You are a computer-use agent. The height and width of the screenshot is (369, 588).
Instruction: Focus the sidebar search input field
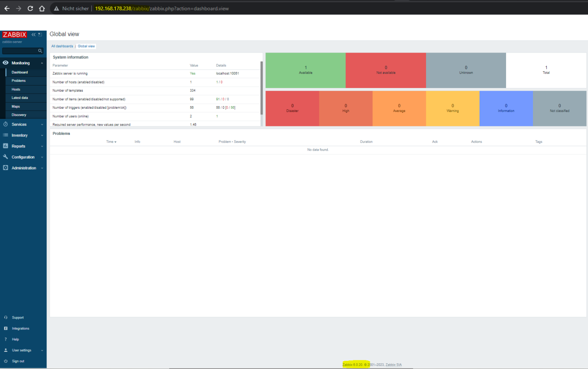(20, 51)
